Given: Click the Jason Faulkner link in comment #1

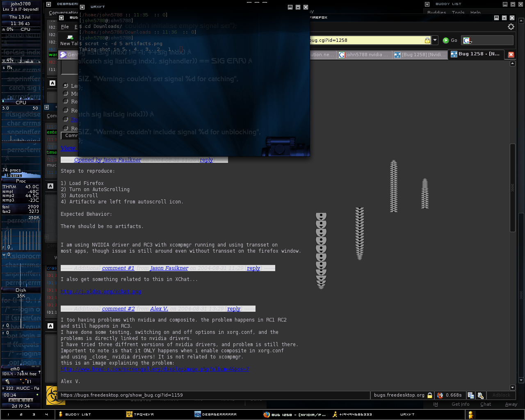Looking at the screenshot, I should tap(169, 268).
